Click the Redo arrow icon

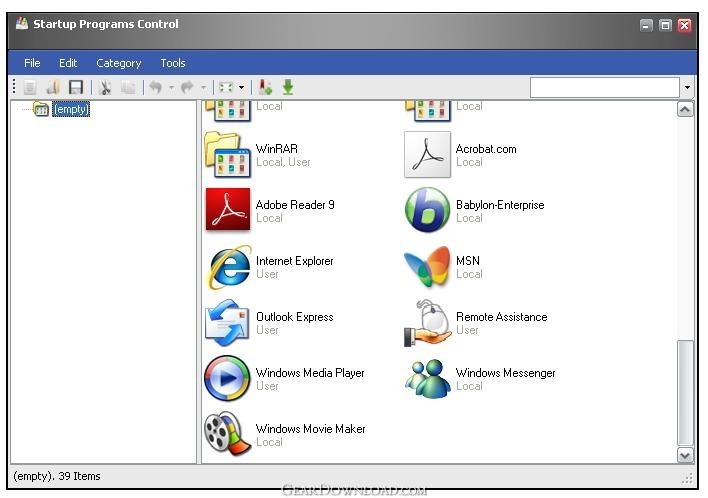[187, 87]
